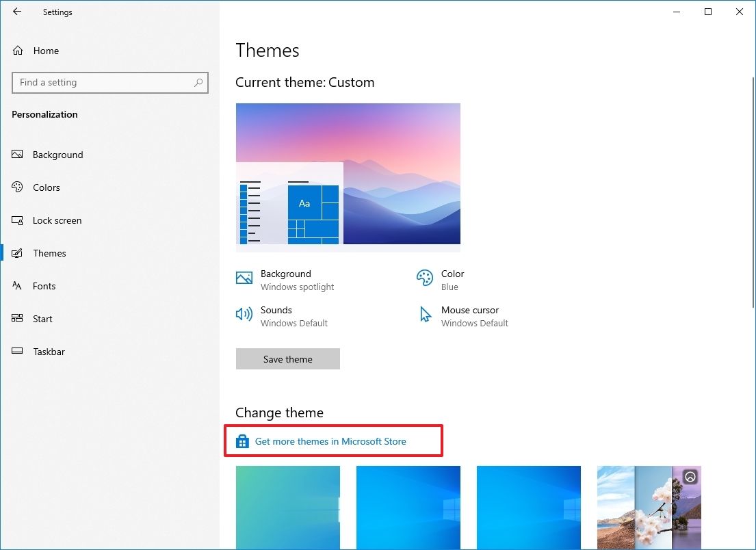Click the current theme preview image
This screenshot has height=550, width=756.
click(348, 175)
